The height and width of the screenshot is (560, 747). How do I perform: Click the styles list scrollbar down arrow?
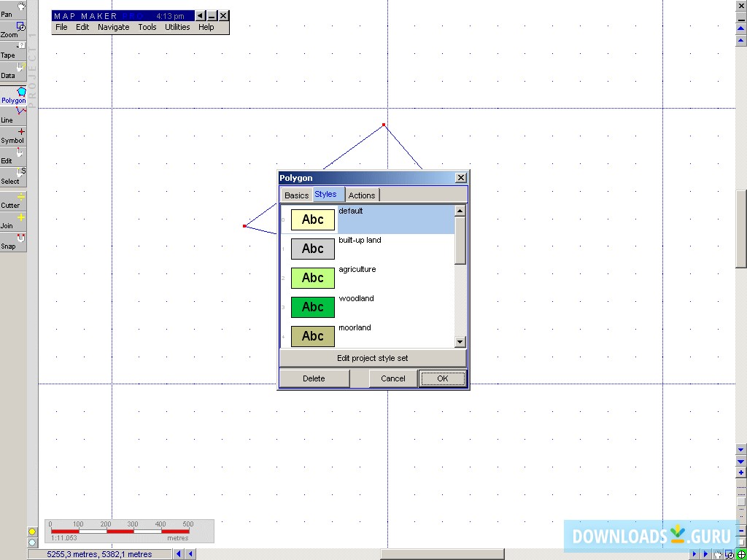click(x=460, y=341)
